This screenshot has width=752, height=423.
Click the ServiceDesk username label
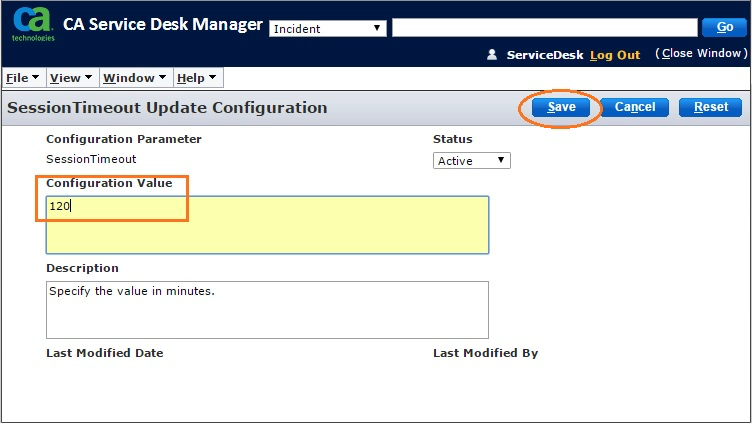[x=545, y=55]
